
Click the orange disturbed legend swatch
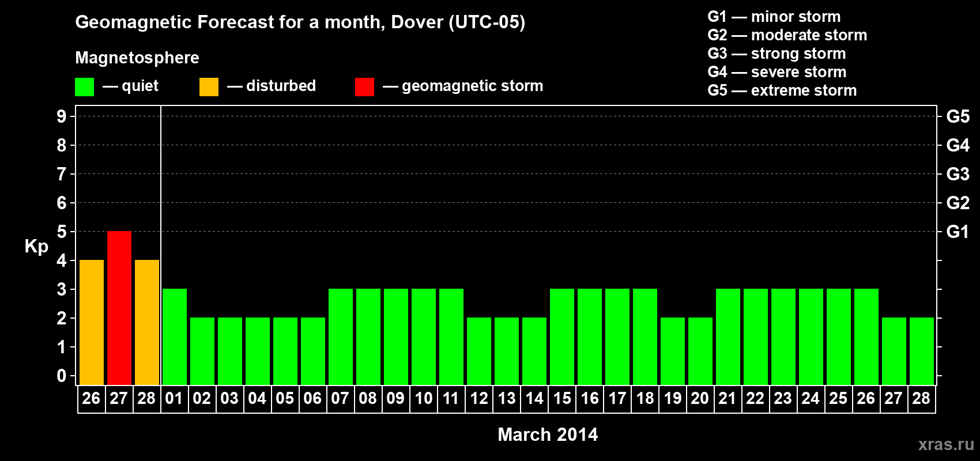209,87
